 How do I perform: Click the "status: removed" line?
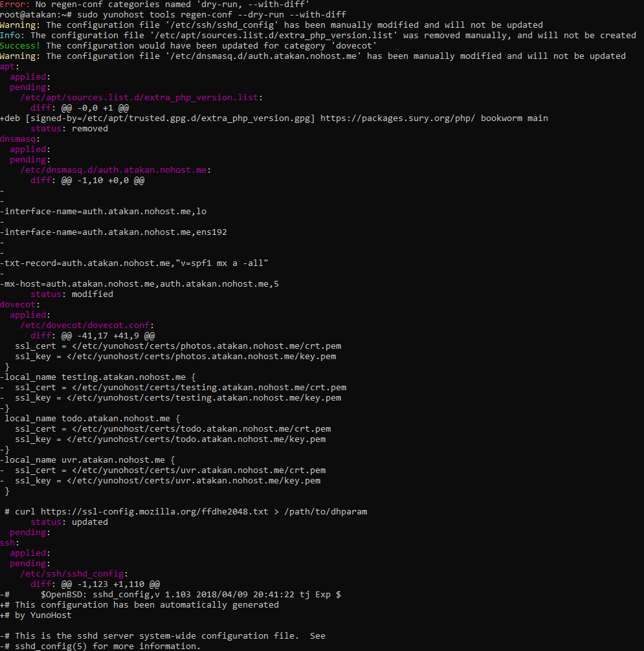coord(69,129)
